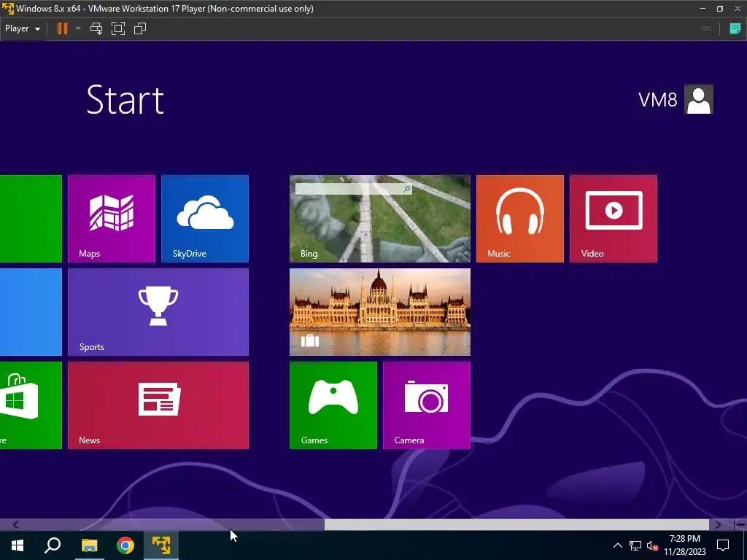The image size is (747, 560).
Task: Expand the power options arrow beside pause
Action: 78,28
